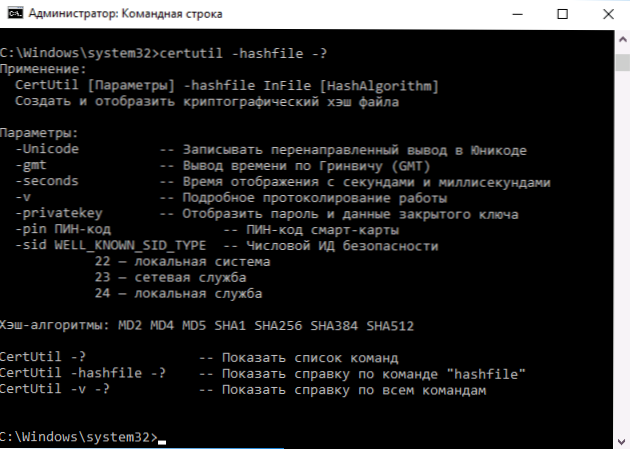
Task: Click the '-seconds' parameter text
Action: pyautogui.click(x=47, y=181)
